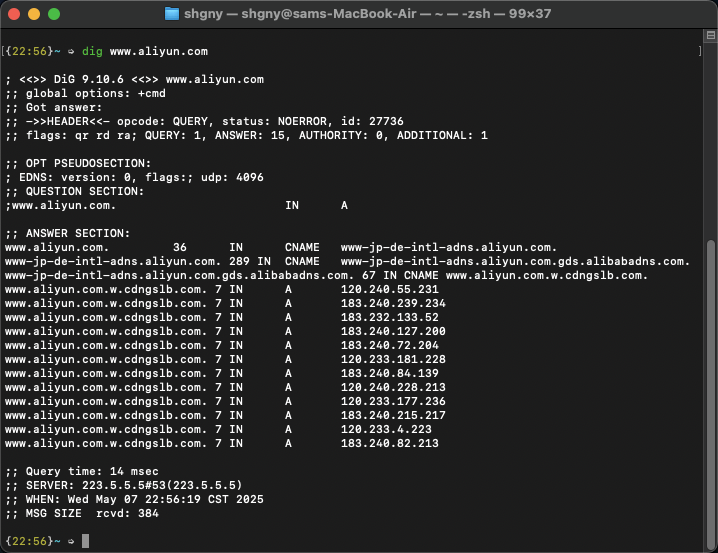
Task: Click 'WHEN: Wed May 07 22:56:19 CST 2025'
Action: pyautogui.click(x=134, y=499)
